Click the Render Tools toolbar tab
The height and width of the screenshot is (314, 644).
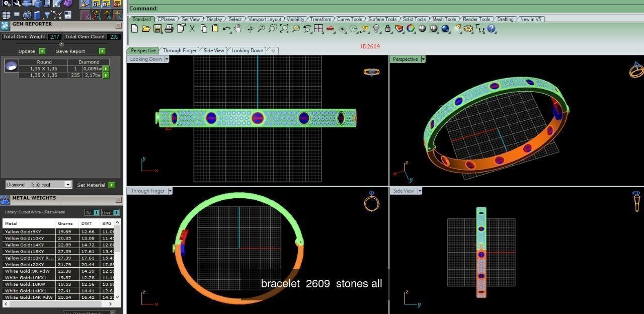[476, 19]
